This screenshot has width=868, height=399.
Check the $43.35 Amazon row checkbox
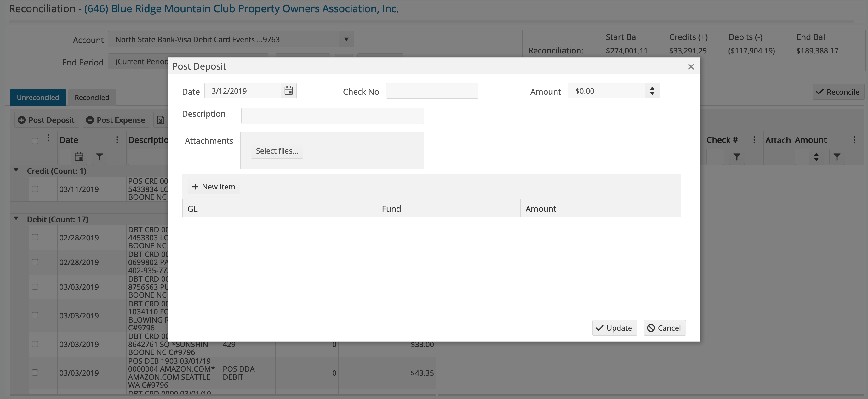(x=35, y=373)
